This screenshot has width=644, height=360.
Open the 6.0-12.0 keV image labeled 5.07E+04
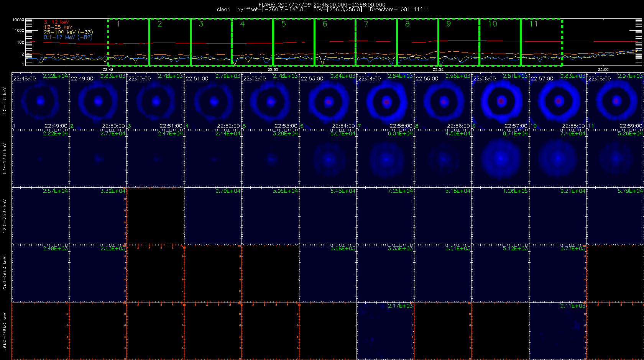pos(328,159)
